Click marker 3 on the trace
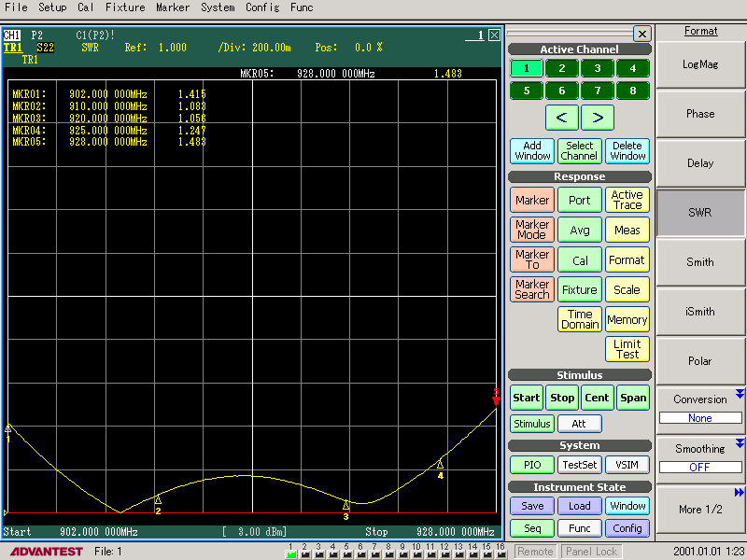 click(x=345, y=505)
